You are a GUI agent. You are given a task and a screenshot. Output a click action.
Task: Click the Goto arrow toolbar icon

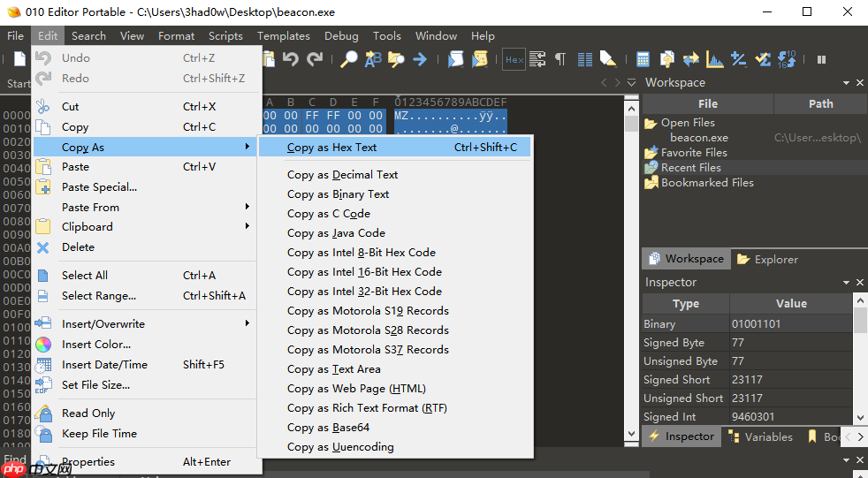[x=420, y=59]
